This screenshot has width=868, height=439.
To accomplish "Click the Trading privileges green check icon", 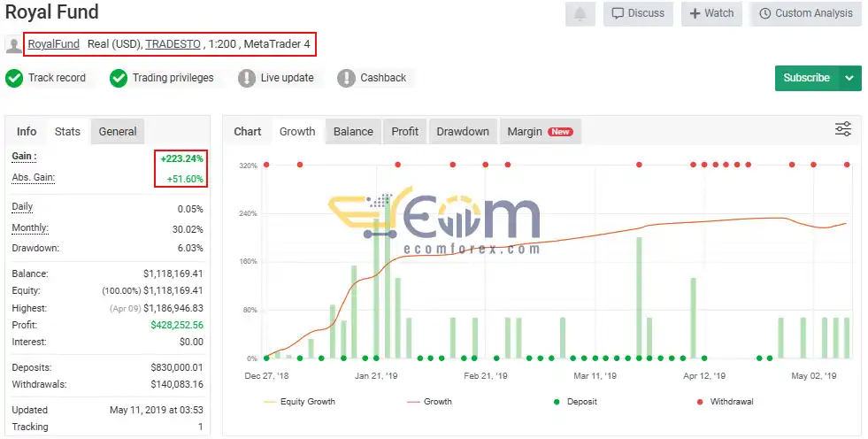I will (x=119, y=78).
